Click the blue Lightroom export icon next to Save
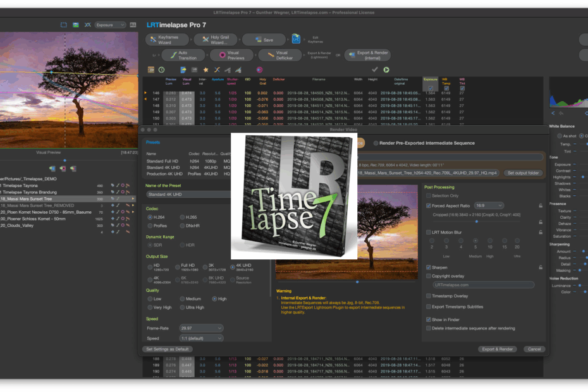 [x=296, y=39]
